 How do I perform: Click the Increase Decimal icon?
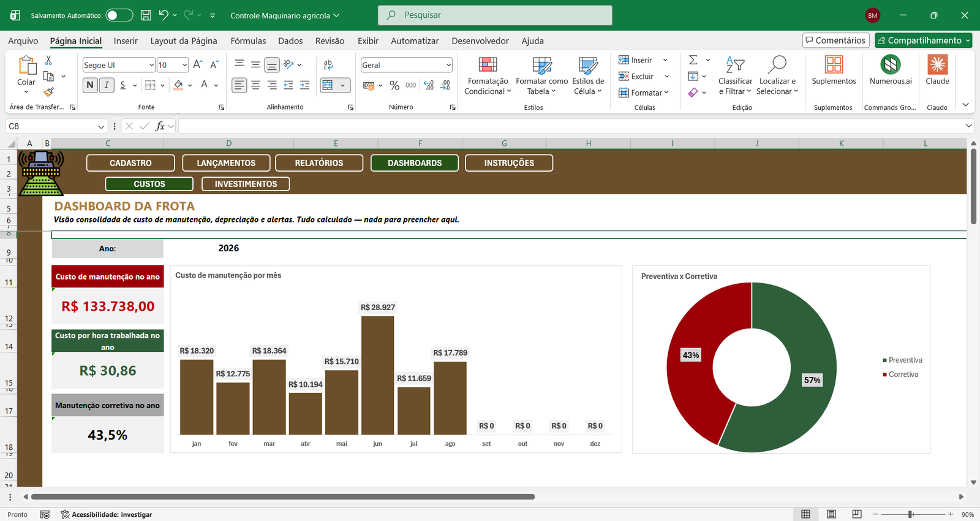(429, 85)
